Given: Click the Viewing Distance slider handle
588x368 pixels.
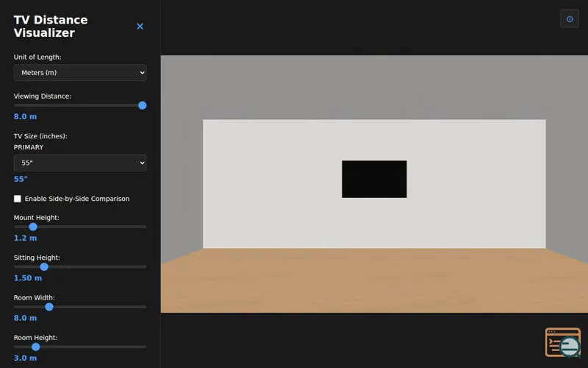Looking at the screenshot, I should (x=142, y=105).
